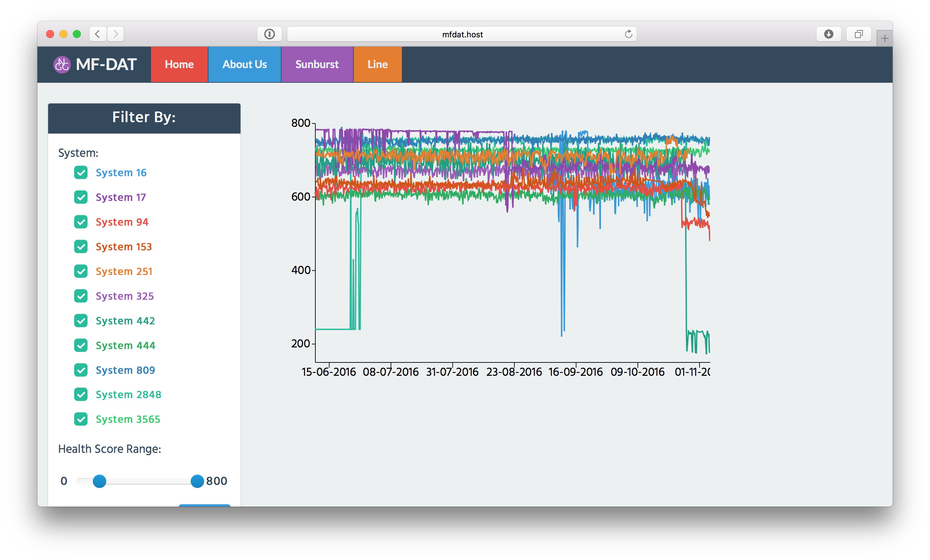
Task: Switch to the Line tab
Action: click(x=377, y=64)
